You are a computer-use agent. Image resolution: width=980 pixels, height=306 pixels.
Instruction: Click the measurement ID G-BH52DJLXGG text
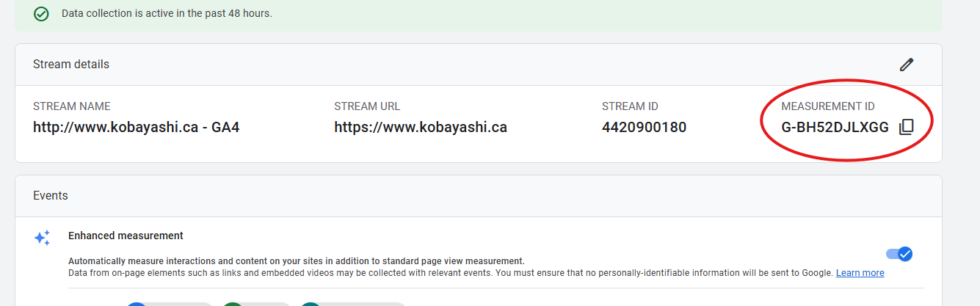click(x=835, y=127)
